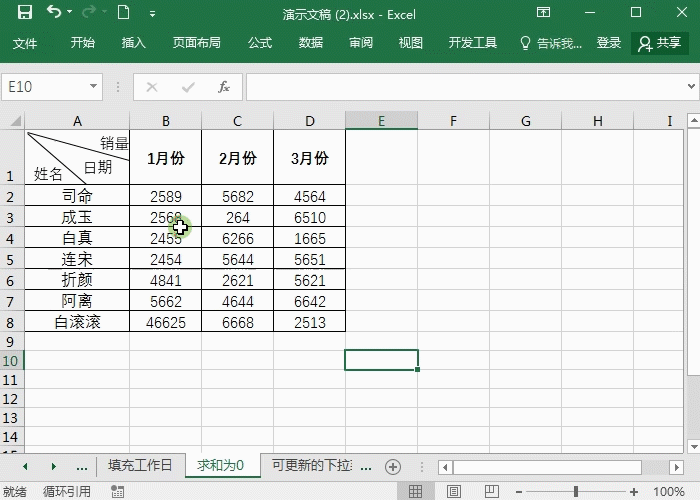Select the 求和为0 sheet tab
The height and width of the screenshot is (500, 700).
[221, 465]
